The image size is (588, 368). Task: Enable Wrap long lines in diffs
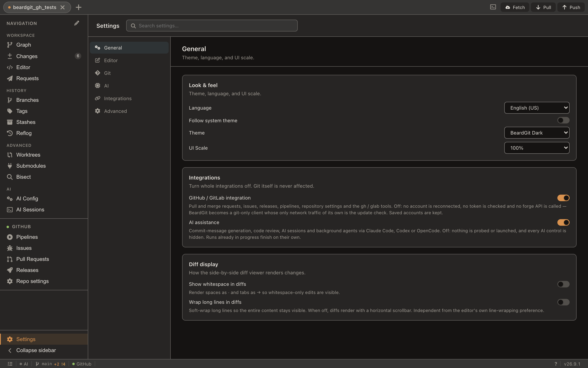click(563, 302)
